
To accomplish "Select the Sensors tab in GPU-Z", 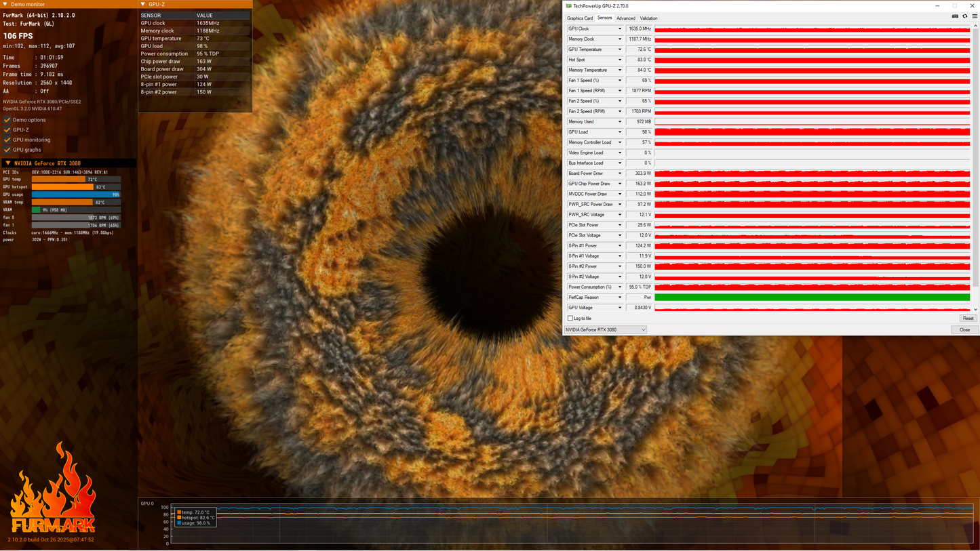I will 605,18.
